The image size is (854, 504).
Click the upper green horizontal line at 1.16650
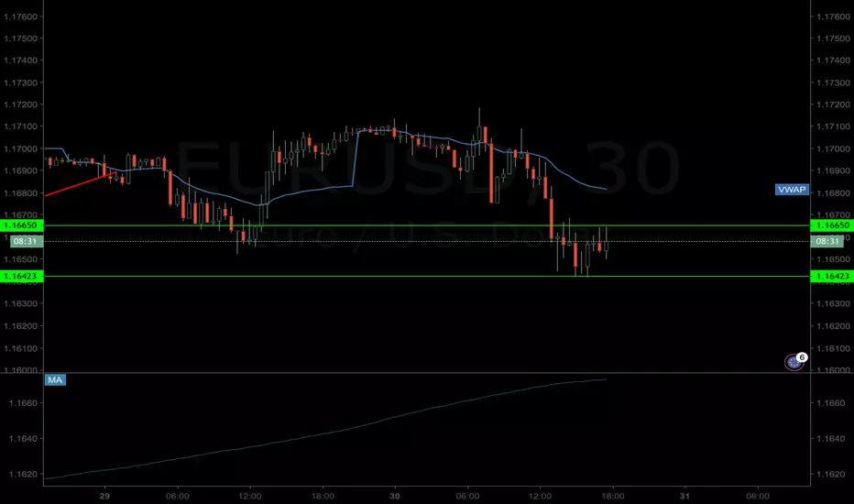[427, 225]
